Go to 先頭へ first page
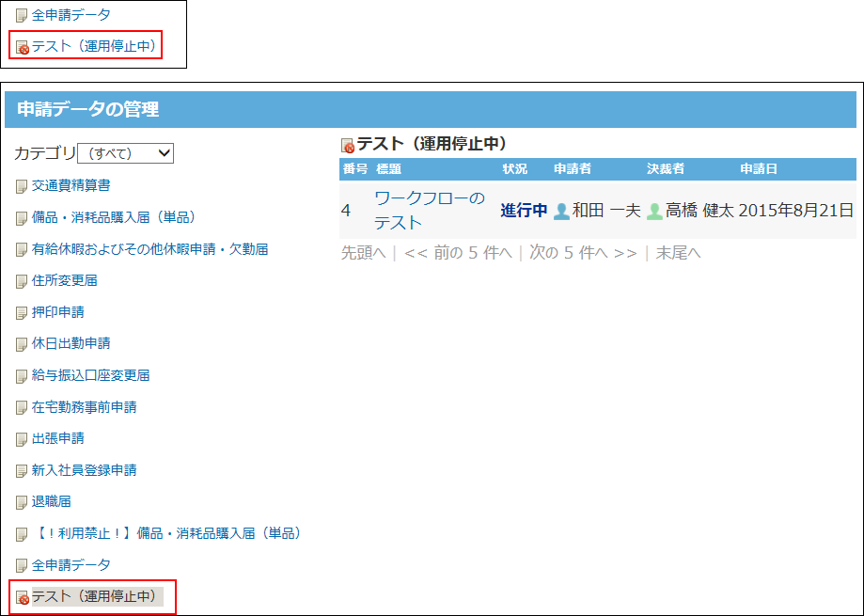This screenshot has width=864, height=616. [364, 253]
